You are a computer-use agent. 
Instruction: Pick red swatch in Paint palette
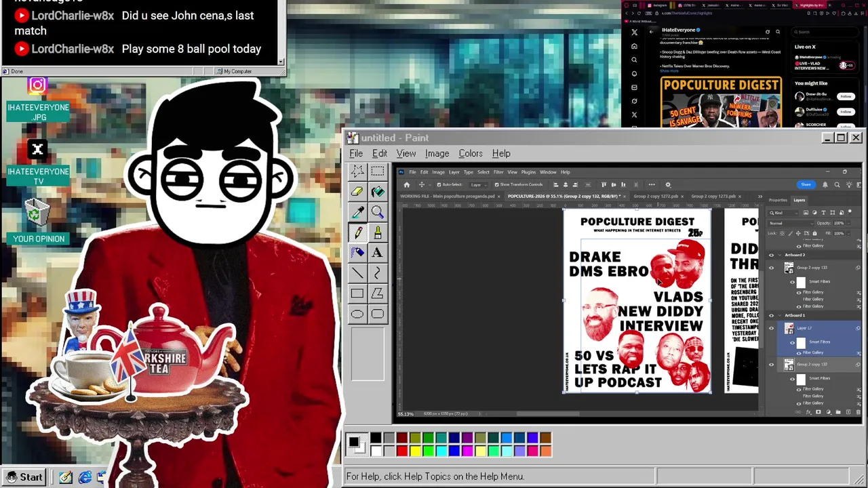click(x=402, y=451)
